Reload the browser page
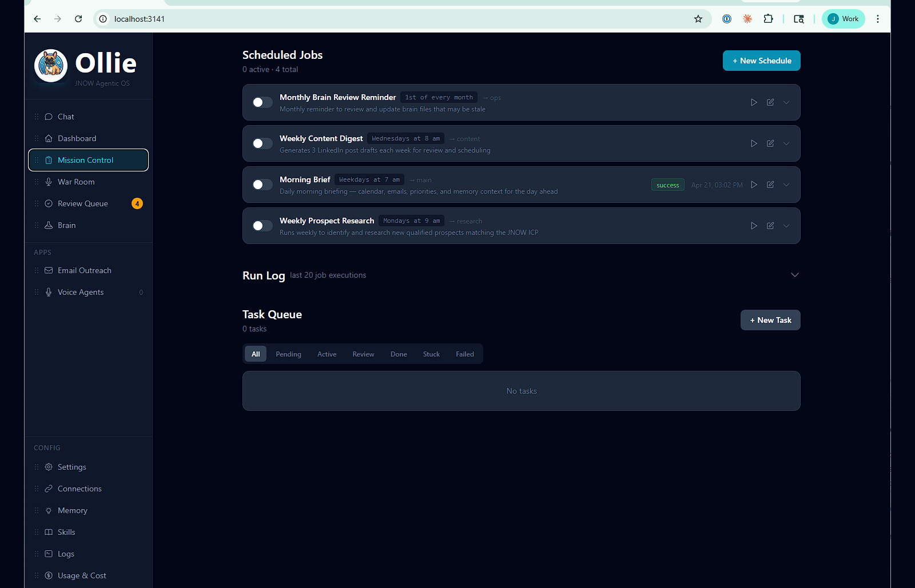The width and height of the screenshot is (915, 588). 78,19
